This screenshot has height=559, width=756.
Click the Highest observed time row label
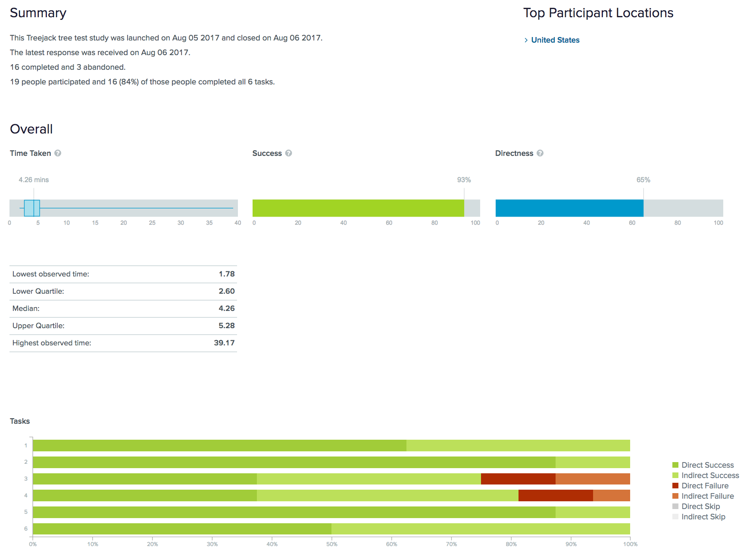tap(52, 343)
